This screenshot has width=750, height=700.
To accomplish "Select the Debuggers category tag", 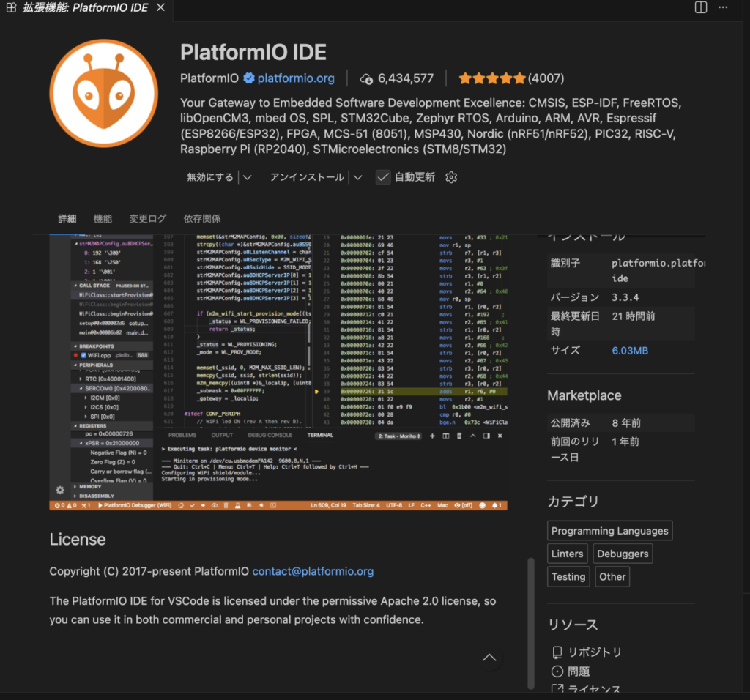I will [623, 554].
